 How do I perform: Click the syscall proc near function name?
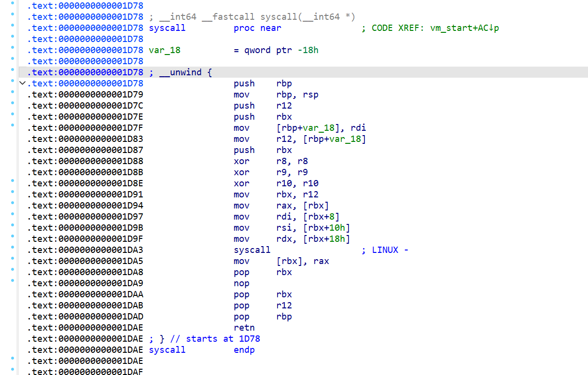(167, 28)
